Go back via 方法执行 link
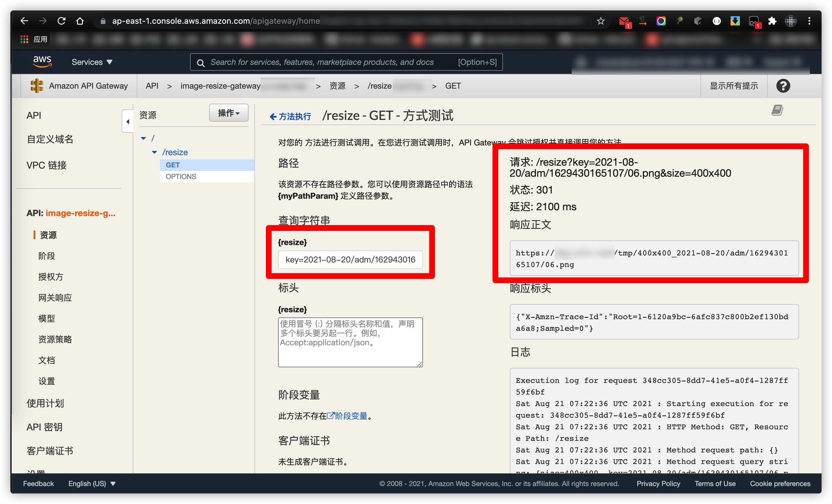Screen dimensions: 832x504 tap(290, 116)
